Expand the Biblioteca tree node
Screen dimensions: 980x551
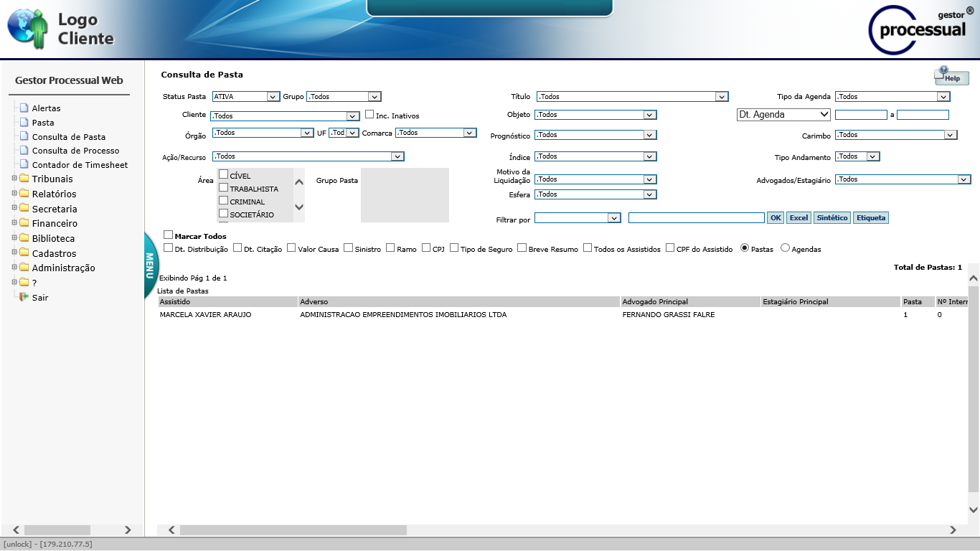point(14,238)
